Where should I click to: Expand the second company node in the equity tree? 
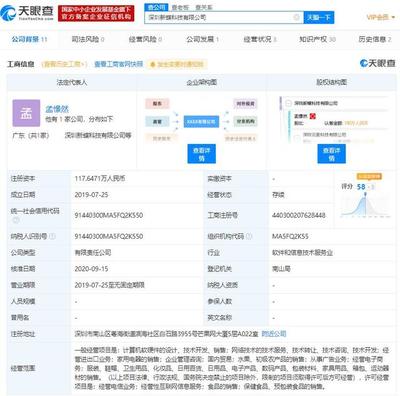[x=297, y=137]
